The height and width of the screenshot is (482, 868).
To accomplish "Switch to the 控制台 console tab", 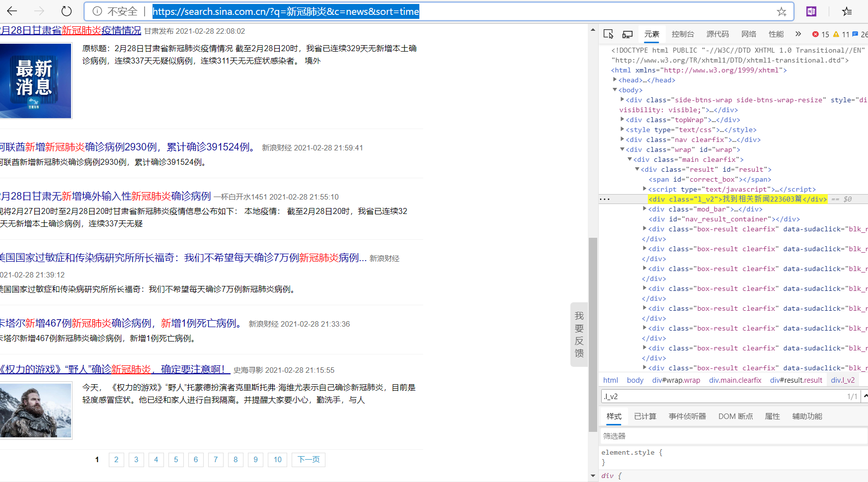I will click(683, 34).
